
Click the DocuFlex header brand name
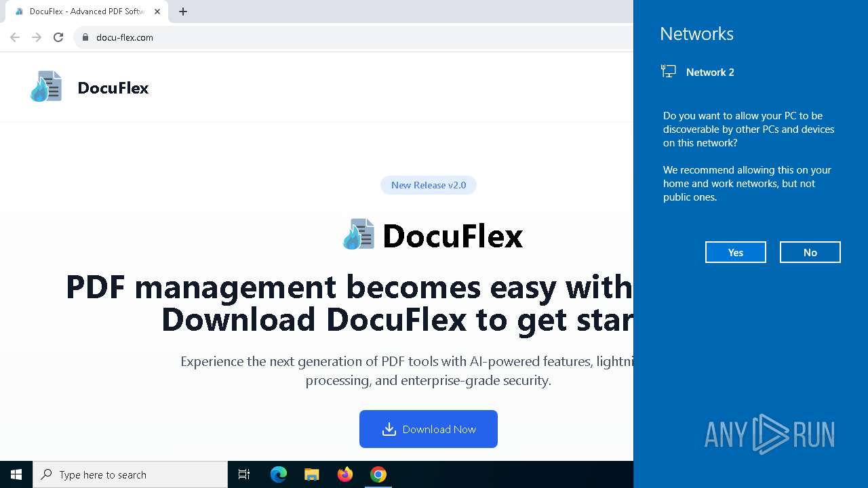click(113, 87)
